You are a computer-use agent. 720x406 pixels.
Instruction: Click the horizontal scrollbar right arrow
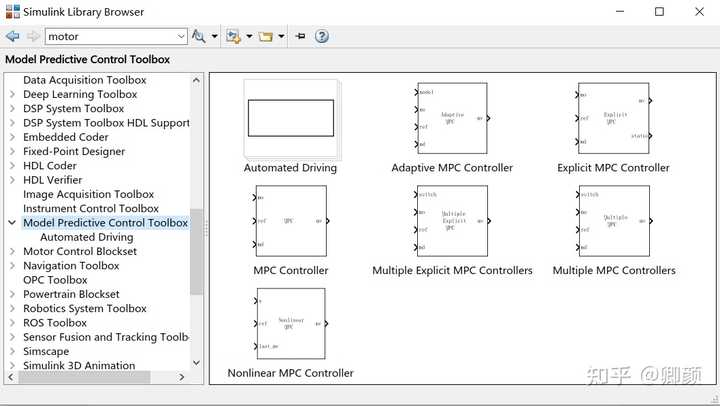[x=182, y=377]
